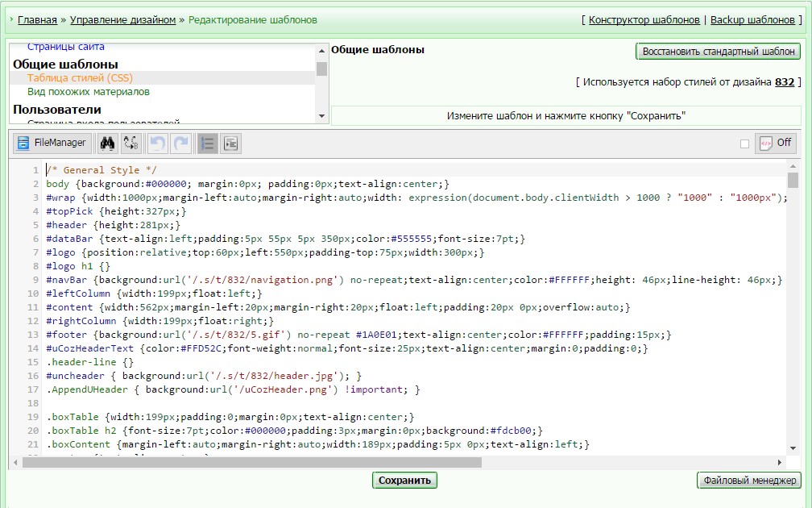Click the #footer code line
This screenshot has height=508, width=812.
point(358,335)
